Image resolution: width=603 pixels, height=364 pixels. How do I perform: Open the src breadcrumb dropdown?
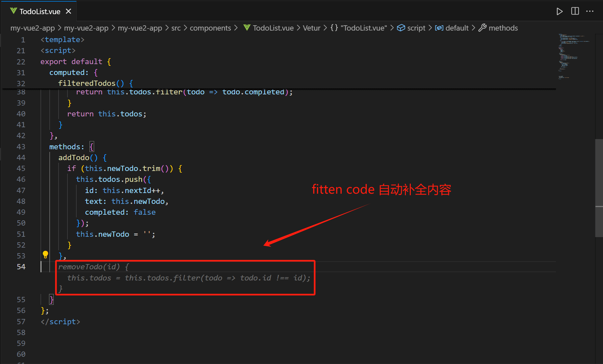pos(176,28)
